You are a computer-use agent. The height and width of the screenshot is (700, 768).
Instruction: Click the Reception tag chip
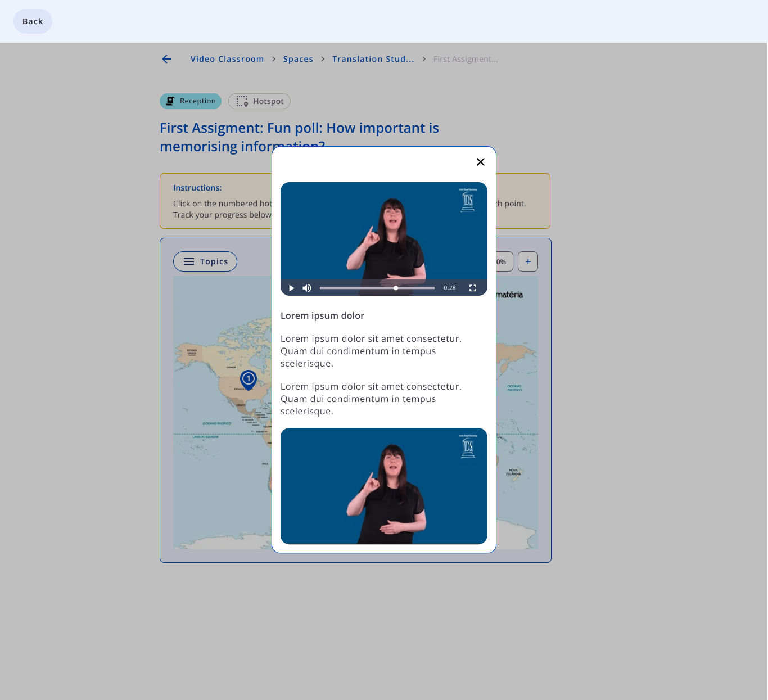191,101
